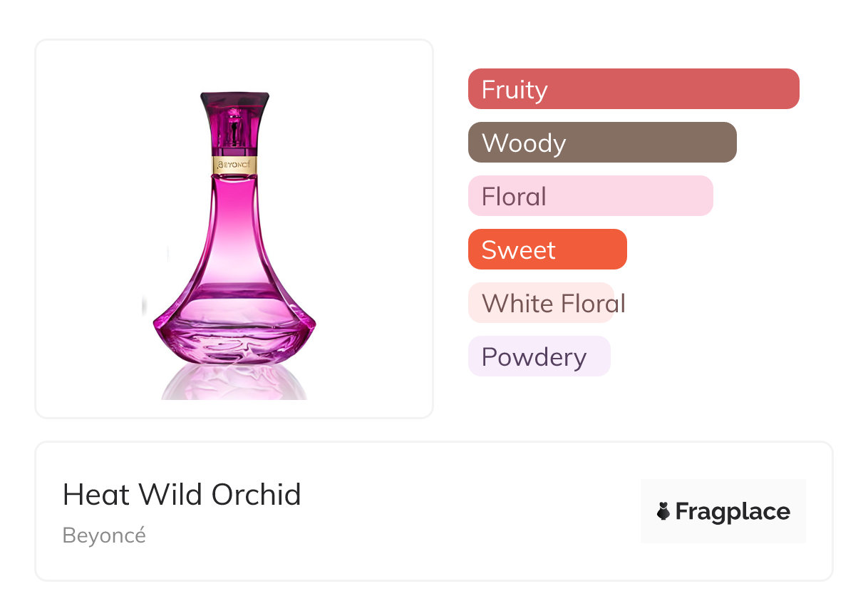Viewport: 868px width, 616px height.
Task: Select the Woody accord bar
Action: point(601,143)
